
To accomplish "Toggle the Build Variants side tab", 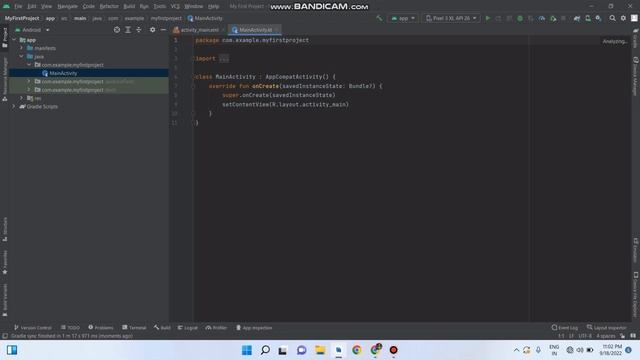I will click(4, 300).
